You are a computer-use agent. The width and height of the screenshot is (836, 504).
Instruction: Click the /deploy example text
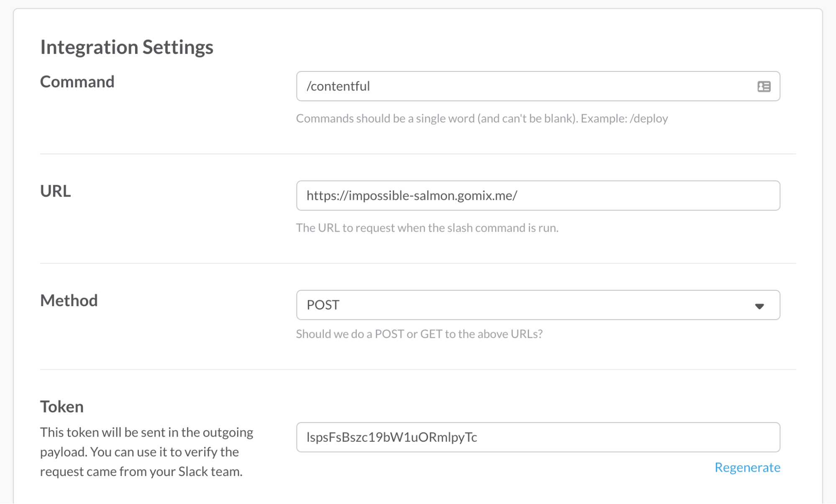click(x=649, y=118)
